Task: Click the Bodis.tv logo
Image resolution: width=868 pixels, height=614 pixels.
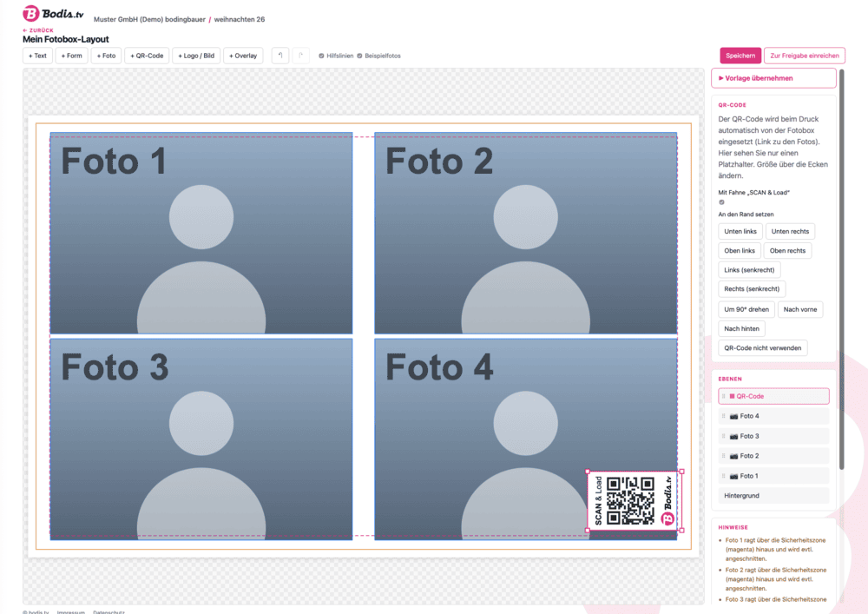Action: 53,13
